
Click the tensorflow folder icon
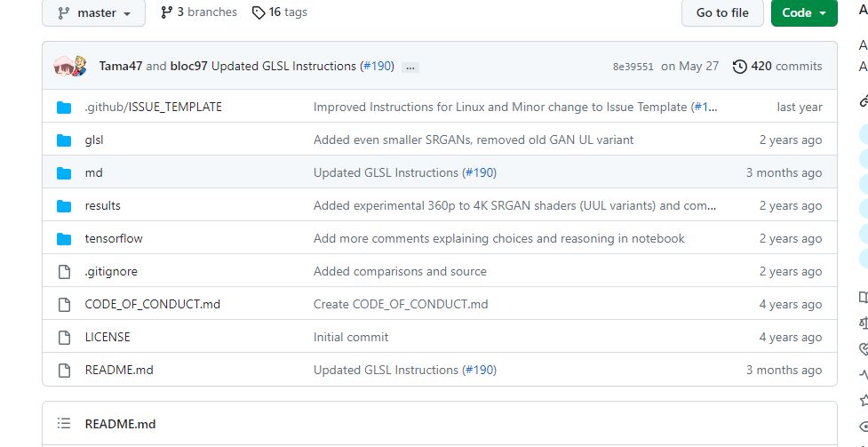click(64, 239)
